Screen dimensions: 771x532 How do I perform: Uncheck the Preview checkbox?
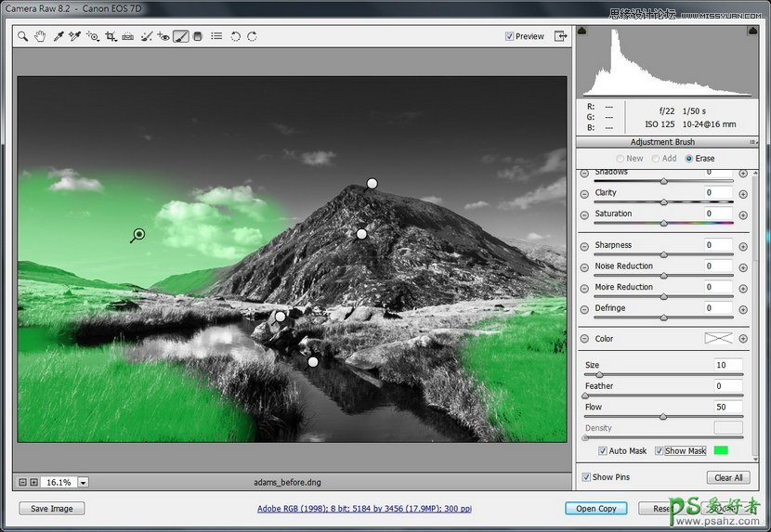509,37
